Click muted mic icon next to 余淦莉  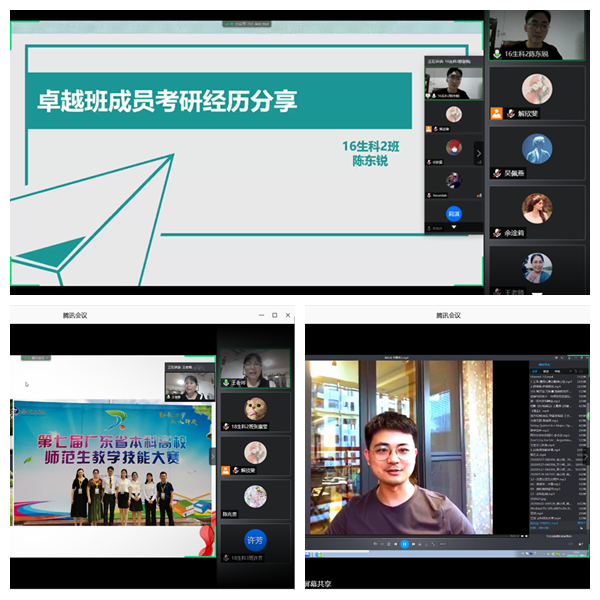point(497,232)
